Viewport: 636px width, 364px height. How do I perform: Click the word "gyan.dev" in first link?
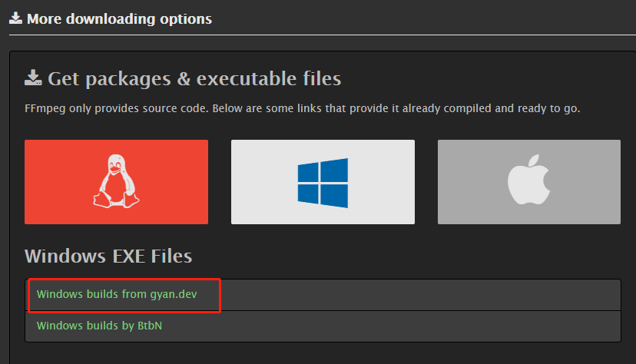174,294
